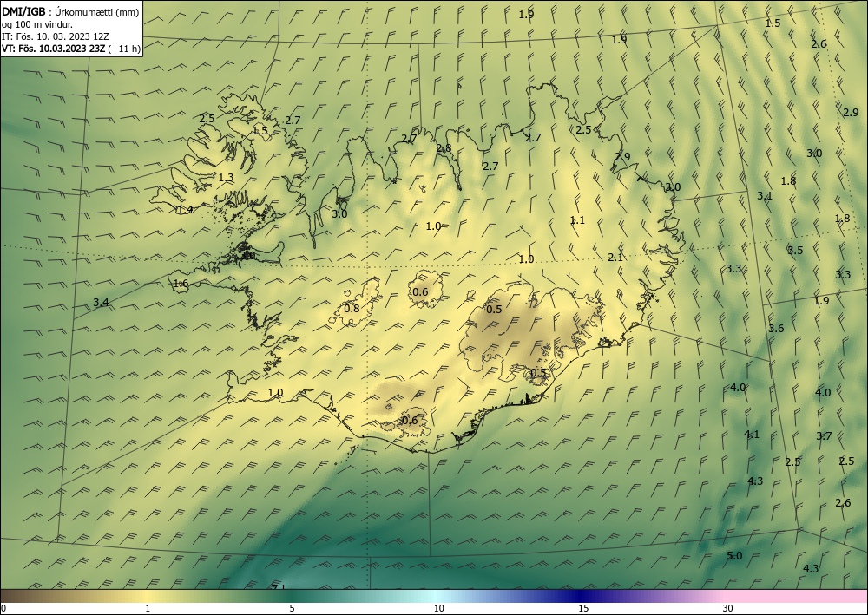Click the 'DMI/IGB : Úrkomumætti (mm)' title line
Viewport: 868px width, 615px height.
70,11
